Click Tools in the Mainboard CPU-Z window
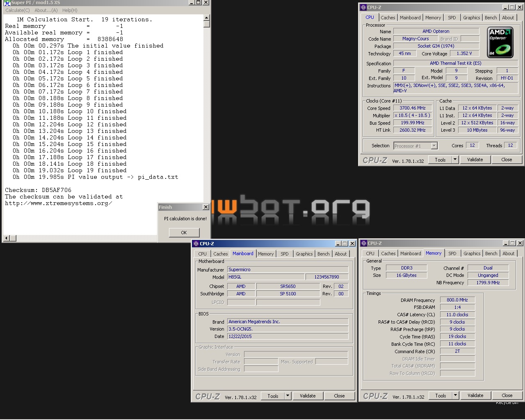This screenshot has height=420, width=525. pos(273,396)
